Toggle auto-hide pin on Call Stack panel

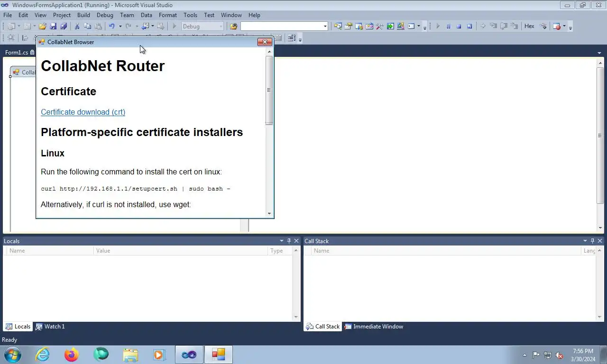click(592, 241)
